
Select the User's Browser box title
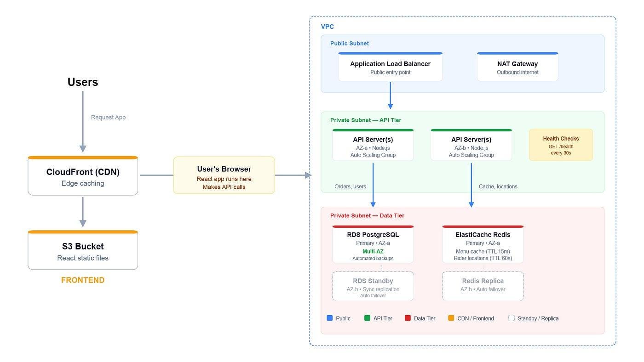pyautogui.click(x=224, y=169)
